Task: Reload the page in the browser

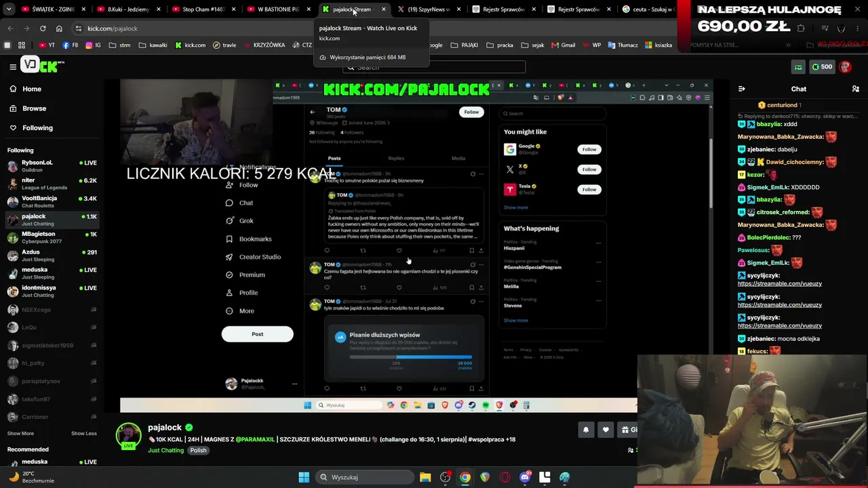Action: click(x=43, y=28)
